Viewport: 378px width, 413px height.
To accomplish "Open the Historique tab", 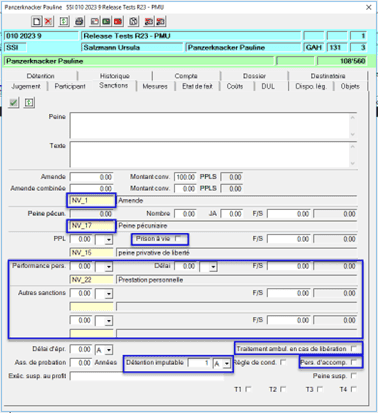I will (x=115, y=76).
